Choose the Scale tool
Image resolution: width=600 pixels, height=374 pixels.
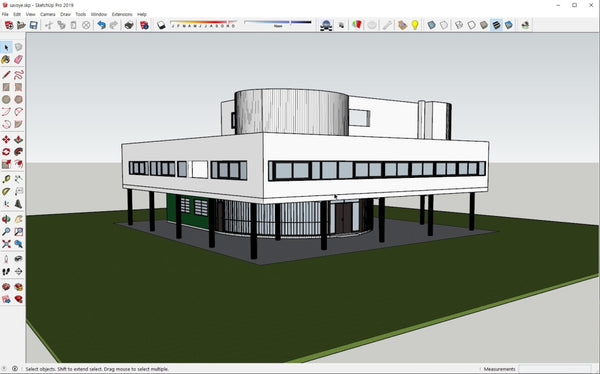point(6,164)
